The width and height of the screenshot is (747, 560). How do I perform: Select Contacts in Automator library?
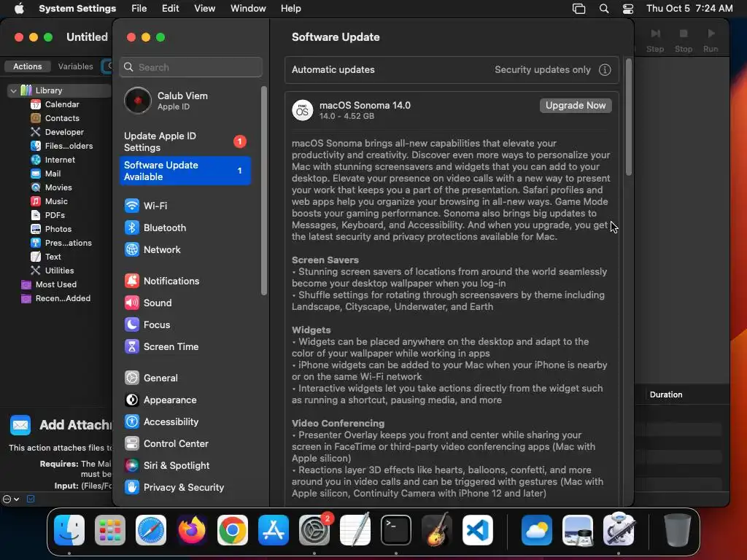(x=55, y=118)
